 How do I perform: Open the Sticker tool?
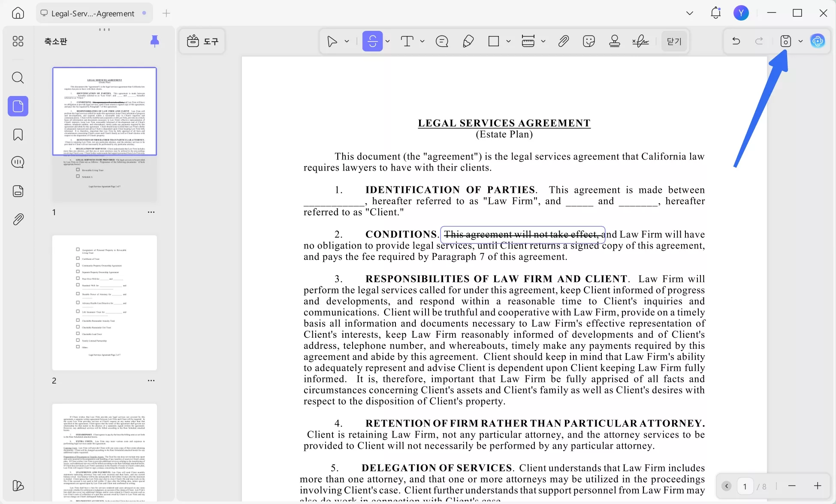click(x=589, y=41)
